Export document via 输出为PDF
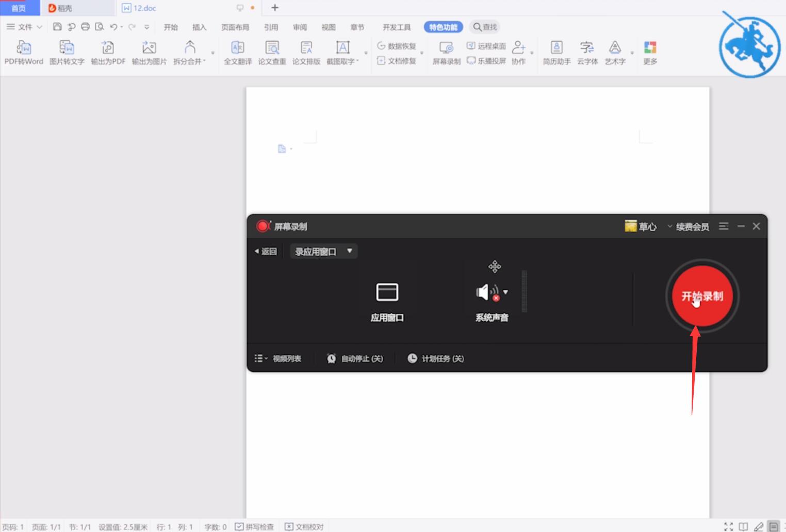The image size is (786, 532). tap(108, 53)
